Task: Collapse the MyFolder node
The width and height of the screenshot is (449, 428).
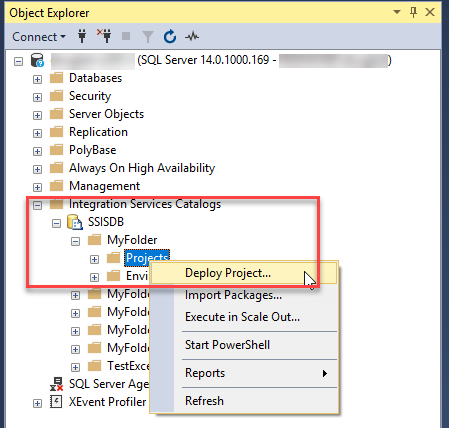Action: point(75,241)
